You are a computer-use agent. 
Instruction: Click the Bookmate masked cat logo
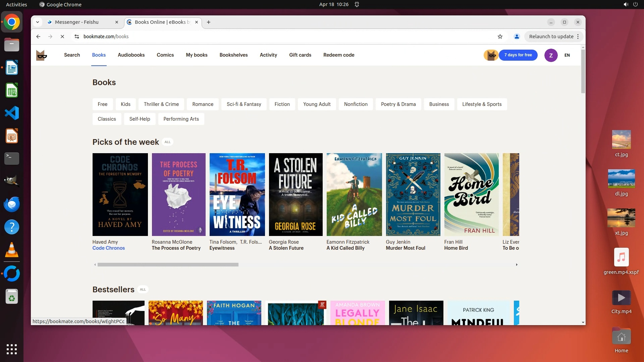(x=42, y=55)
